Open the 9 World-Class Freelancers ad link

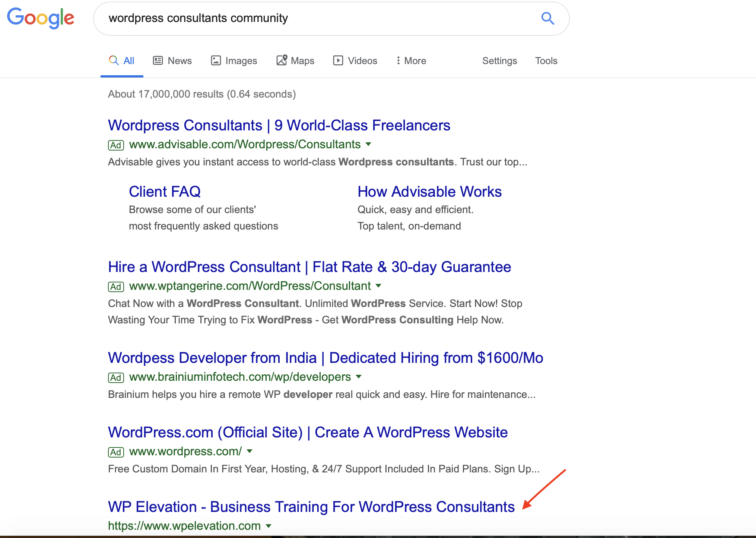(x=279, y=126)
